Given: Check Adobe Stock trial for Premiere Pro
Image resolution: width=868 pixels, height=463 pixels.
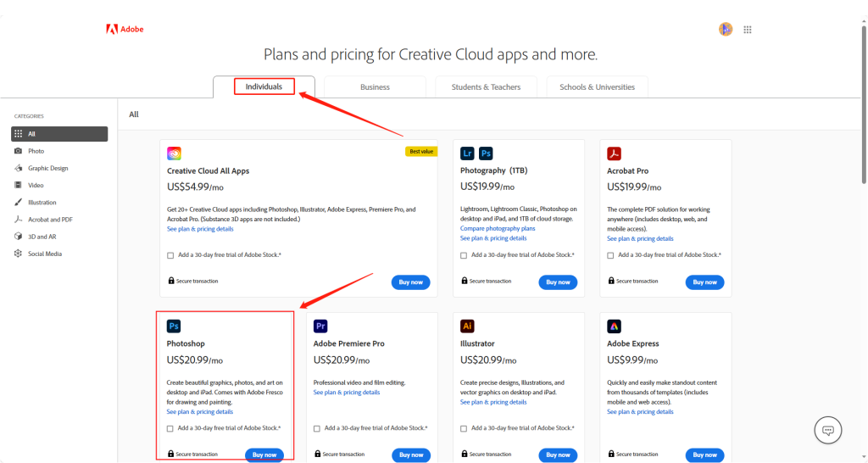Looking at the screenshot, I should pos(317,428).
